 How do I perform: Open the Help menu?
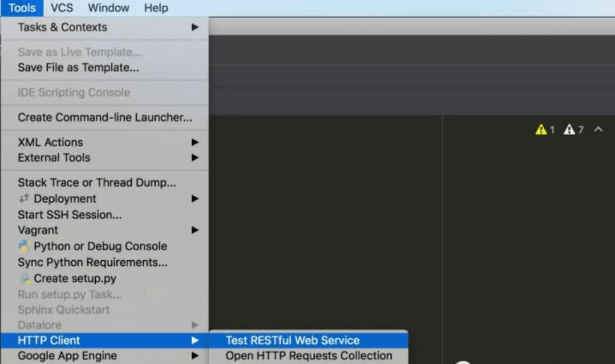click(x=156, y=8)
